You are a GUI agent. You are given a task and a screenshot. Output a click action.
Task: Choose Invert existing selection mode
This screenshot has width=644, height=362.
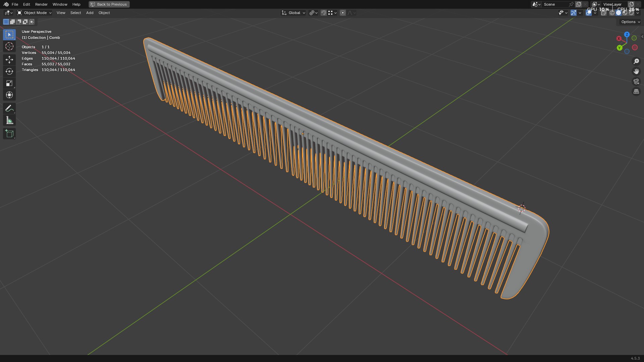[25, 22]
